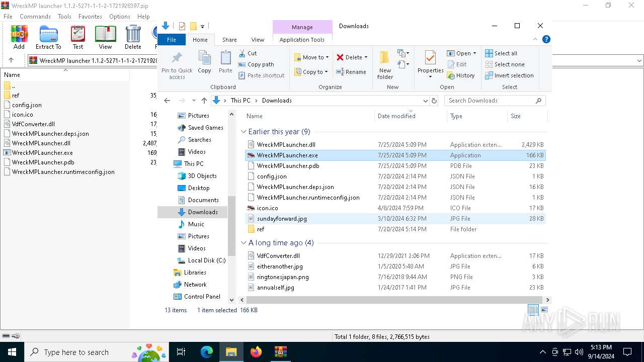Minimize the Explorer ribbon
Image resolution: width=644 pixels, height=362 pixels.
[535, 39]
